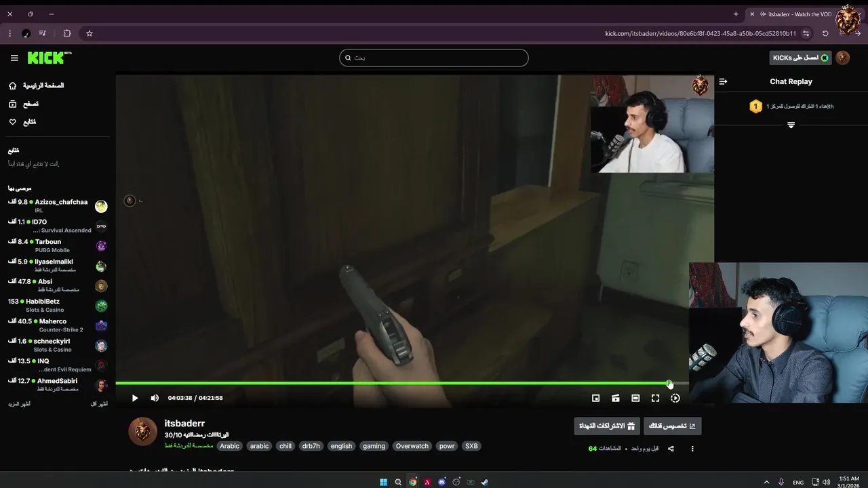
Task: Open AhmedSabiri channel avatar
Action: (x=101, y=385)
